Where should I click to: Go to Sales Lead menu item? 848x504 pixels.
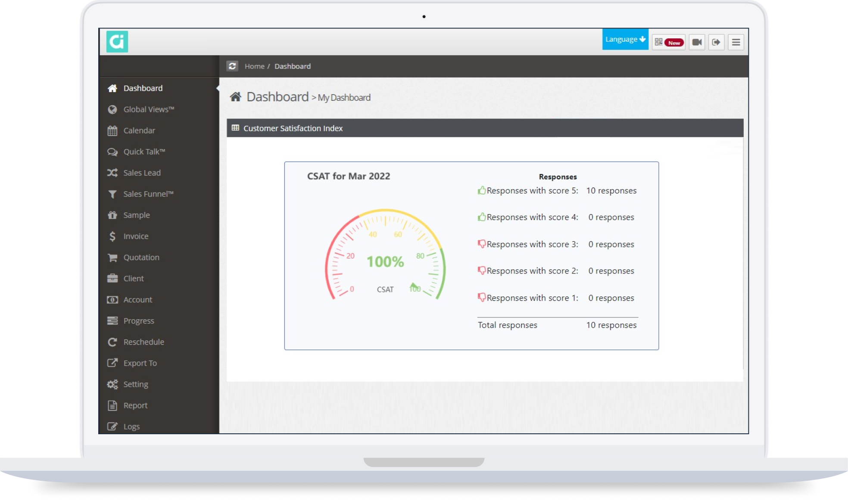[142, 173]
